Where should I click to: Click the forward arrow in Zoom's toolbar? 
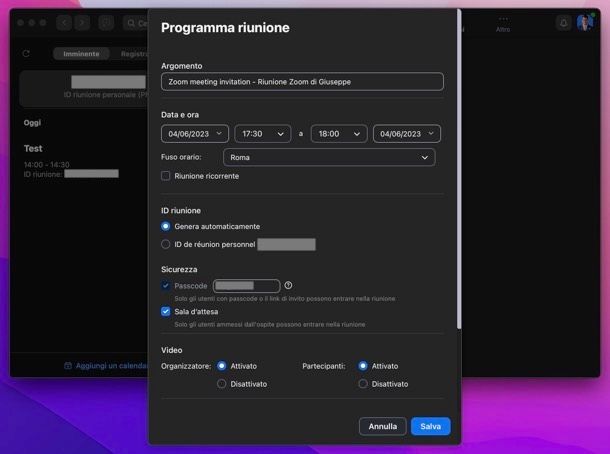click(82, 23)
